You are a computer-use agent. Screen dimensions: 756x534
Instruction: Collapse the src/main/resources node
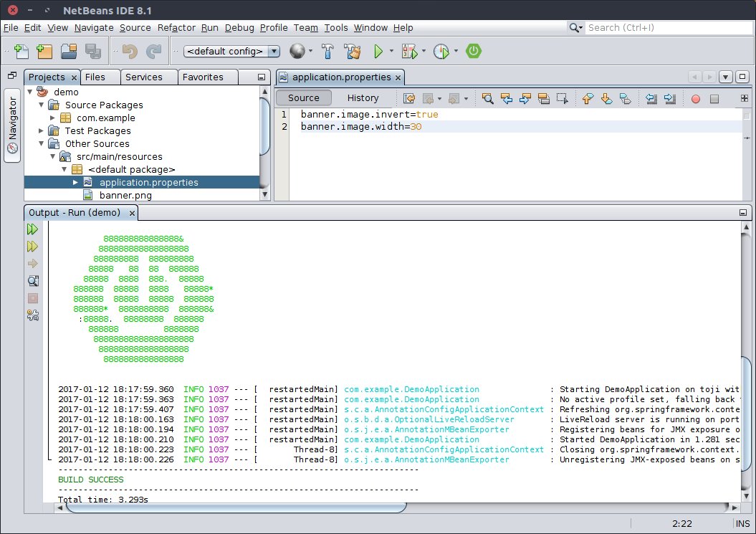tap(52, 157)
